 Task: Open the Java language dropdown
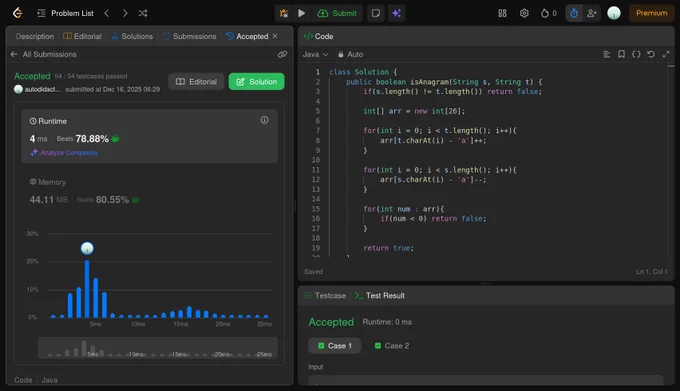[x=315, y=54]
